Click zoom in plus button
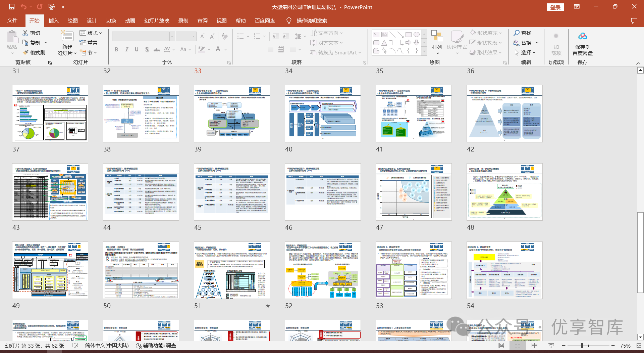 (613, 346)
